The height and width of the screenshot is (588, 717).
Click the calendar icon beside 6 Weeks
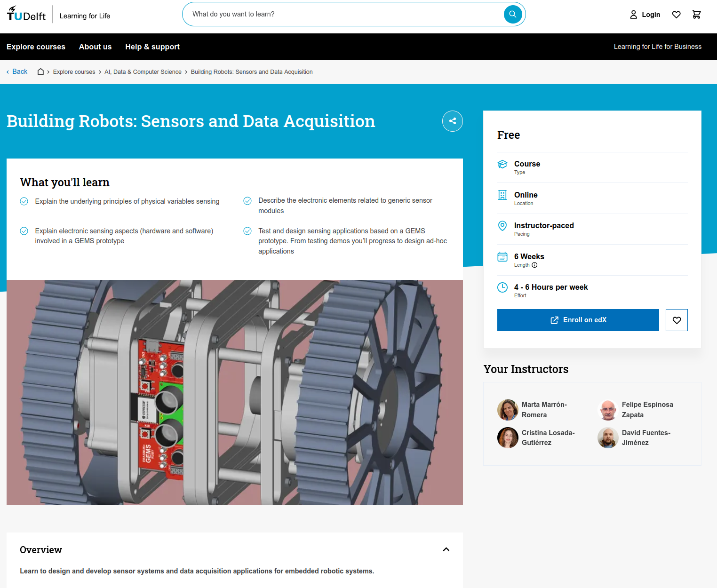502,257
